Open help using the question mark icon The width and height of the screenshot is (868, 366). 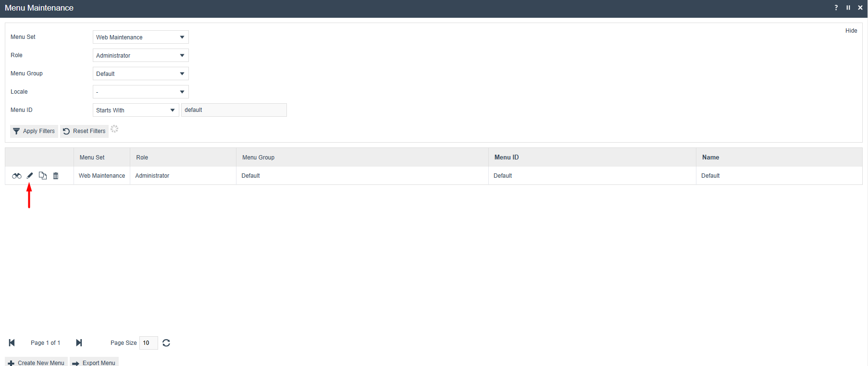(x=836, y=8)
